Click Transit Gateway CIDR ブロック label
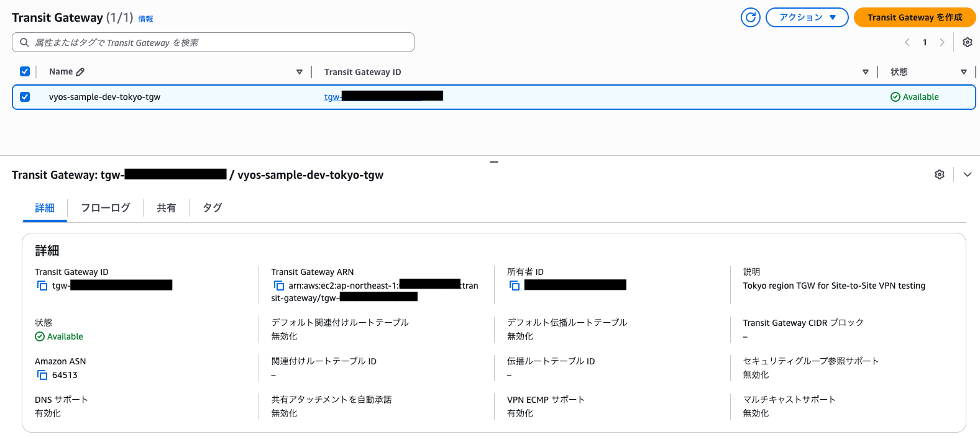 tap(804, 323)
